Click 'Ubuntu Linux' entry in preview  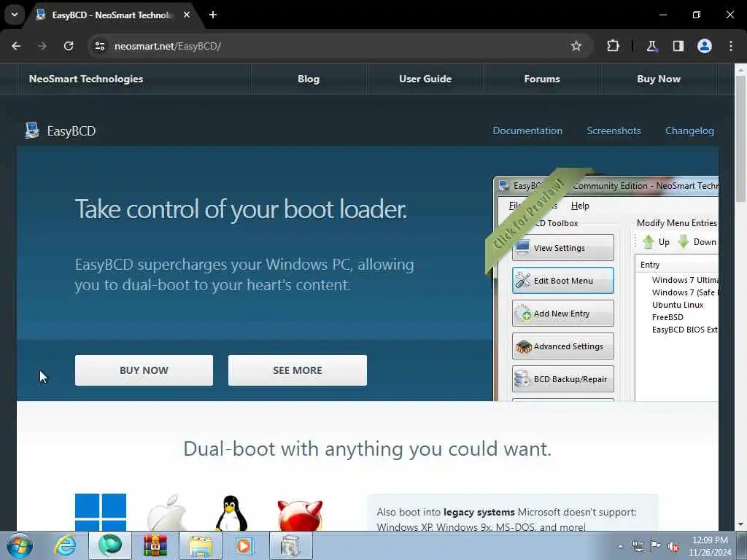(678, 305)
